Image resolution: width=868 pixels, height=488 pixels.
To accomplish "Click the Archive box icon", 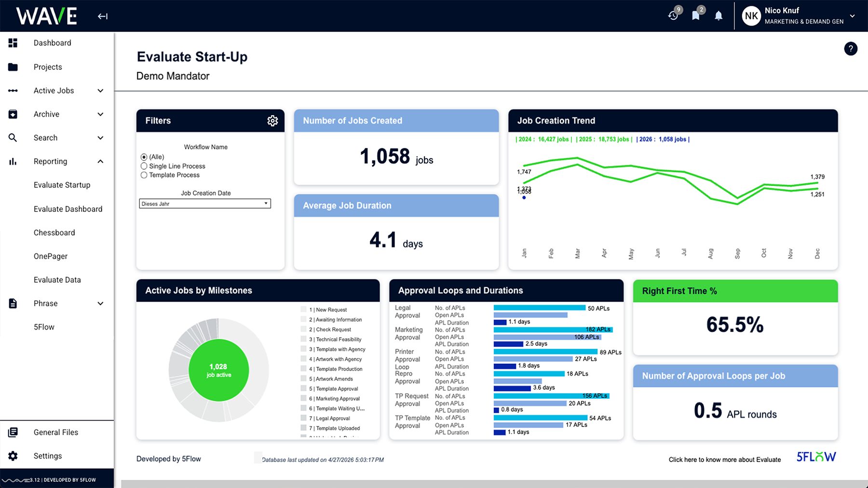I will 13,114.
